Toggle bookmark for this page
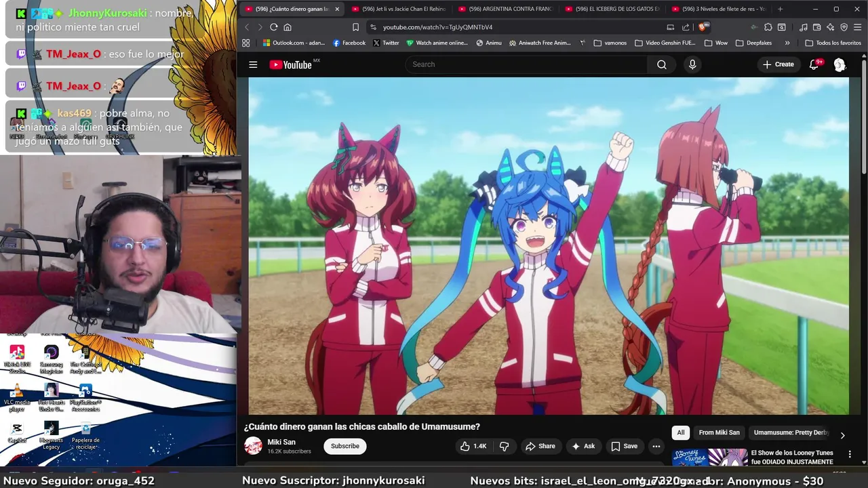Viewport: 868px width, 488px height. coord(355,27)
